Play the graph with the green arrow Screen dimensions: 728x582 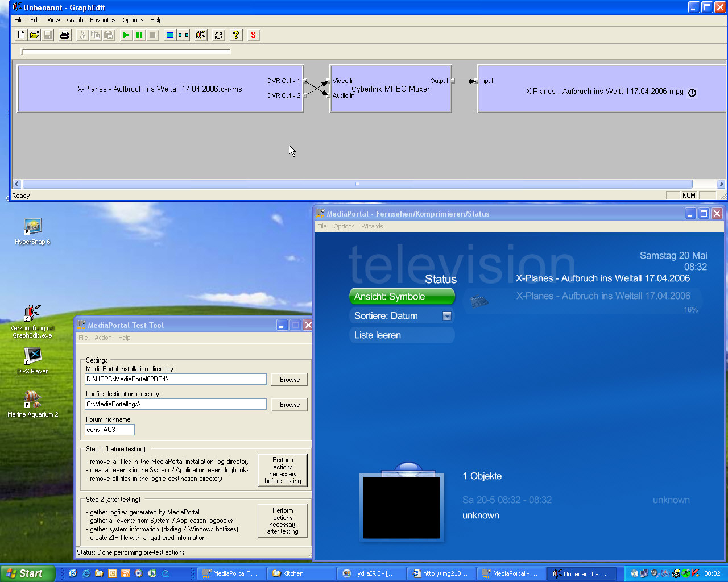coord(126,35)
